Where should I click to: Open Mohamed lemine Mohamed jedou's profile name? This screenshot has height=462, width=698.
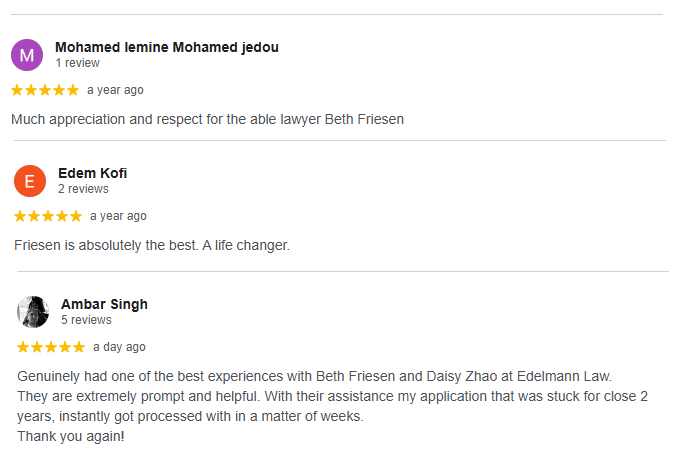coord(167,47)
